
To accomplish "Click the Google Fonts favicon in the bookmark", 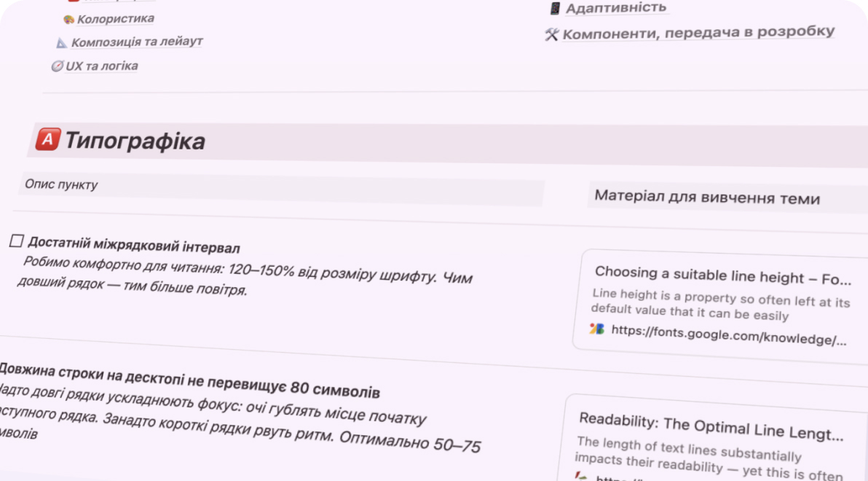I will (x=597, y=329).
